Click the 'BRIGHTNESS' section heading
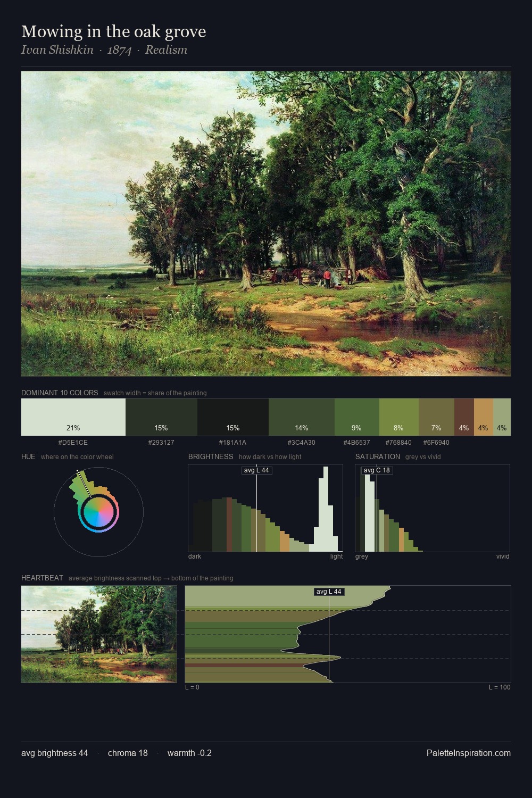Viewport: 532px width, 798px height. (211, 456)
